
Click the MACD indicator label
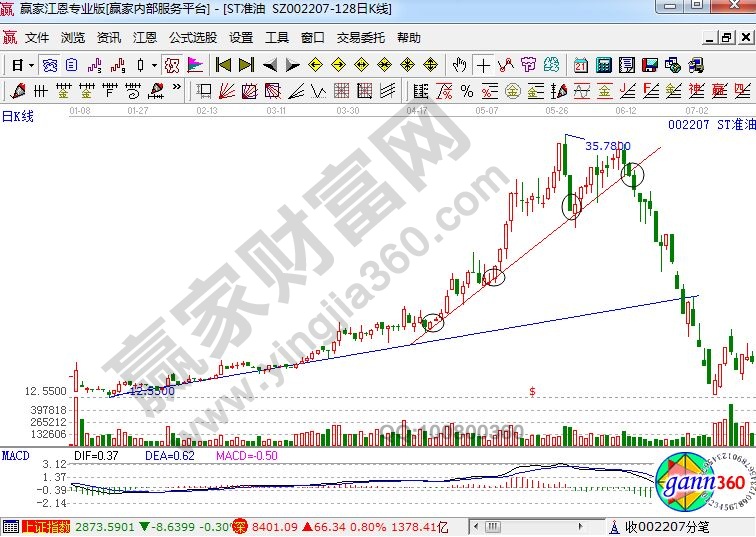click(15, 455)
